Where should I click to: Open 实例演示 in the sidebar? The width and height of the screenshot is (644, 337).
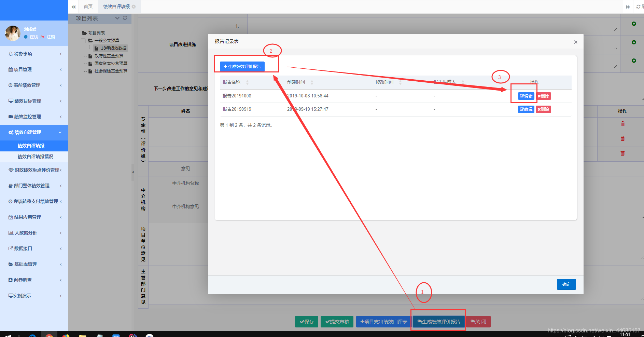(x=34, y=296)
